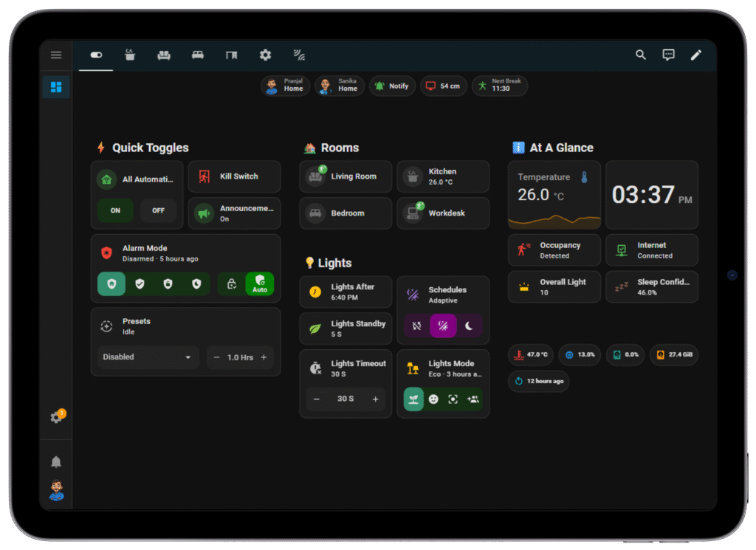
Task: Click the search magnifier icon
Action: click(x=641, y=55)
